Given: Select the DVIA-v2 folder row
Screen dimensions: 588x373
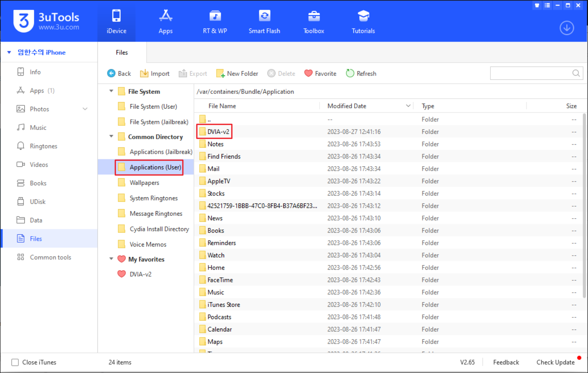Looking at the screenshot, I should tap(388, 132).
